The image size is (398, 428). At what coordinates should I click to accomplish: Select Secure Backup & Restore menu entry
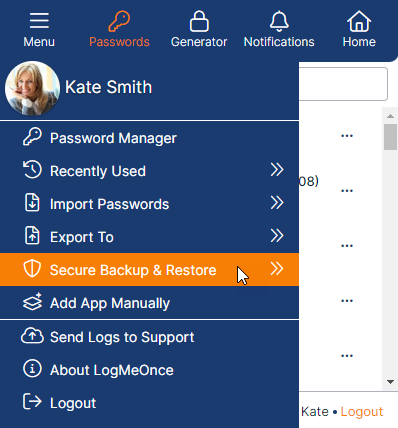[x=149, y=270]
